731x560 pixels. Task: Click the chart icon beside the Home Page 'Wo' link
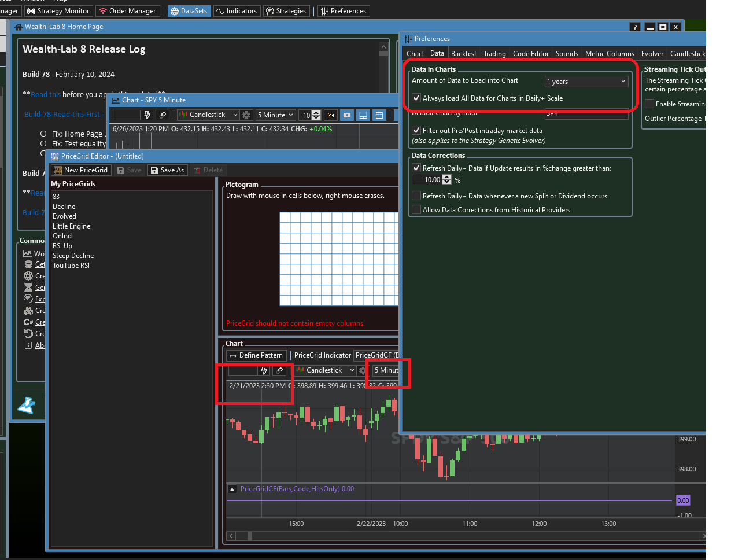coord(27,253)
